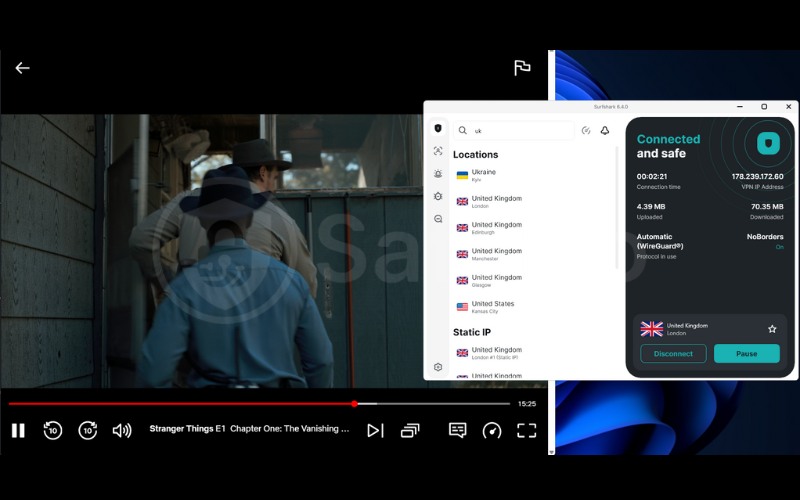
Task: Click the Stranger Things episode title text
Action: pos(249,429)
